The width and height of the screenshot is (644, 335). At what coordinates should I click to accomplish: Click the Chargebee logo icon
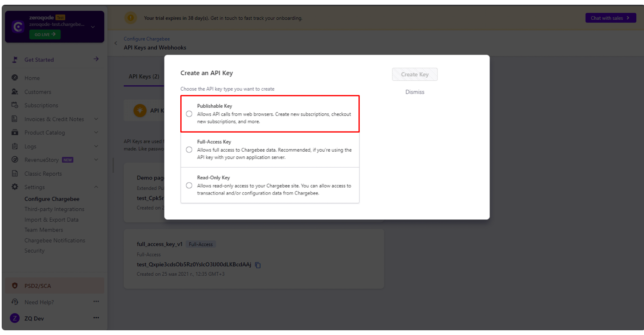click(18, 27)
